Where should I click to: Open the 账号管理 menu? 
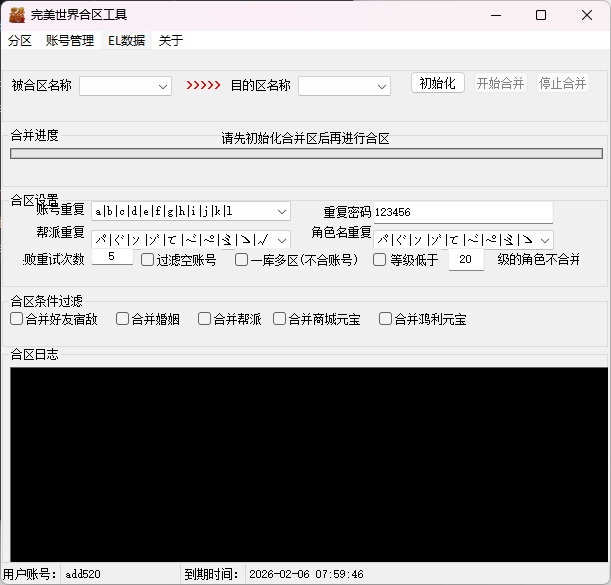70,41
